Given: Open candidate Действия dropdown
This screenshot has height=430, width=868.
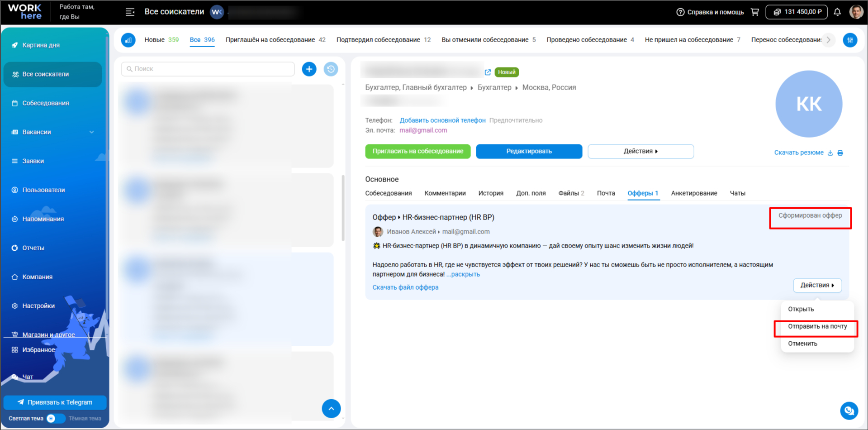Looking at the screenshot, I should point(641,151).
